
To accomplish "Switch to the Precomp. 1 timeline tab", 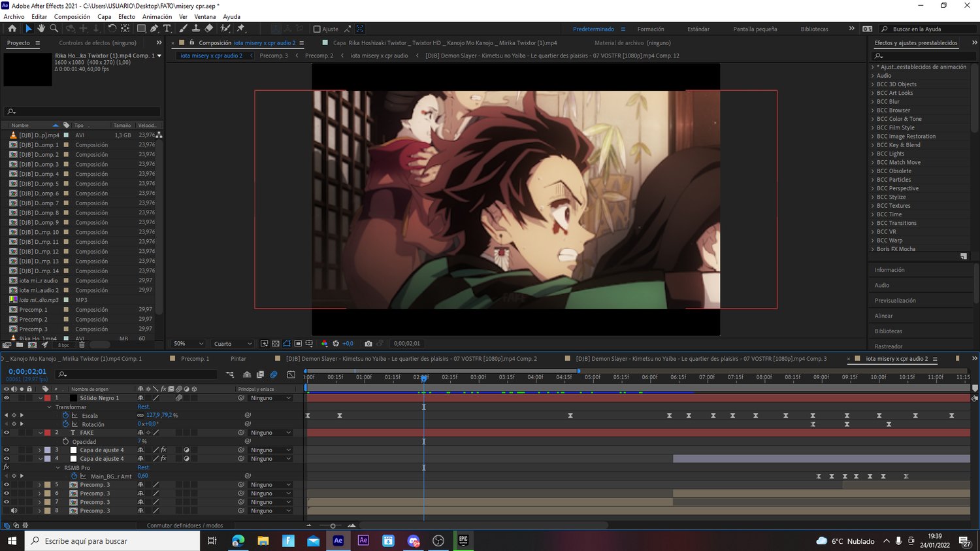I will point(195,359).
